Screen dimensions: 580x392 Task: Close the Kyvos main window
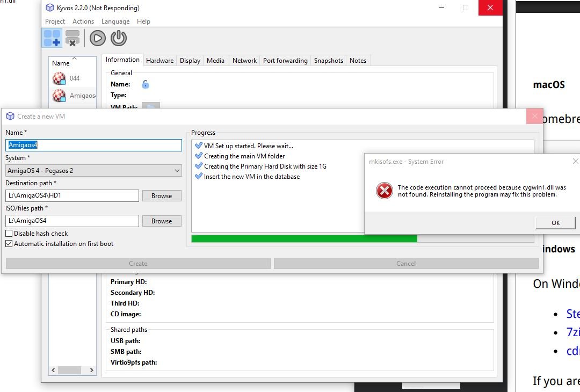point(490,8)
